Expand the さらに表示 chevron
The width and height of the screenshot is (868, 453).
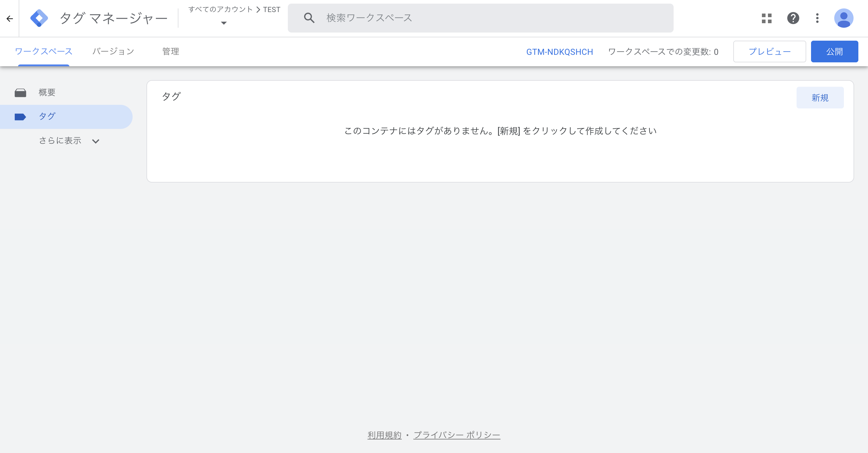[96, 141]
